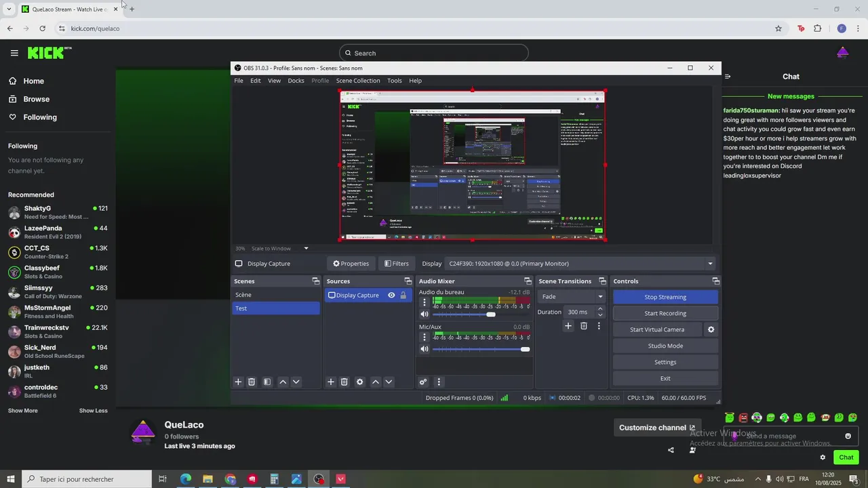868x488 pixels.
Task: Open Windows notification center icon
Action: point(854,479)
